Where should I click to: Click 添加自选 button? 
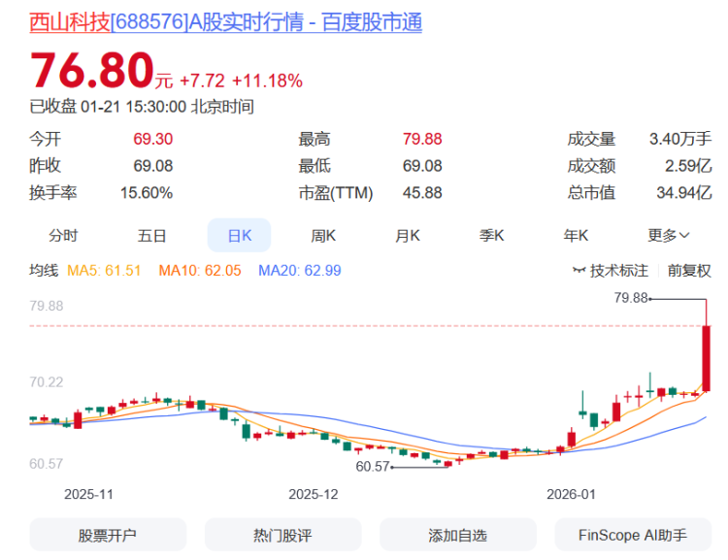(458, 535)
